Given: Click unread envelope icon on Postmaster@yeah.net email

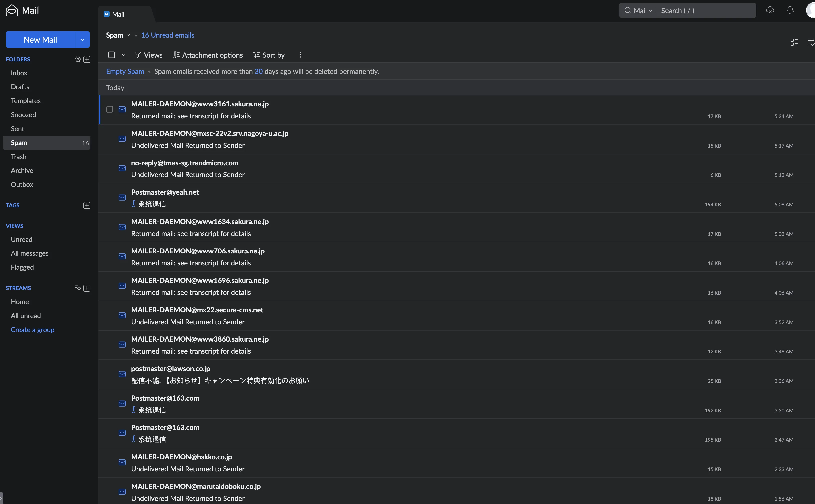Looking at the screenshot, I should pos(122,198).
